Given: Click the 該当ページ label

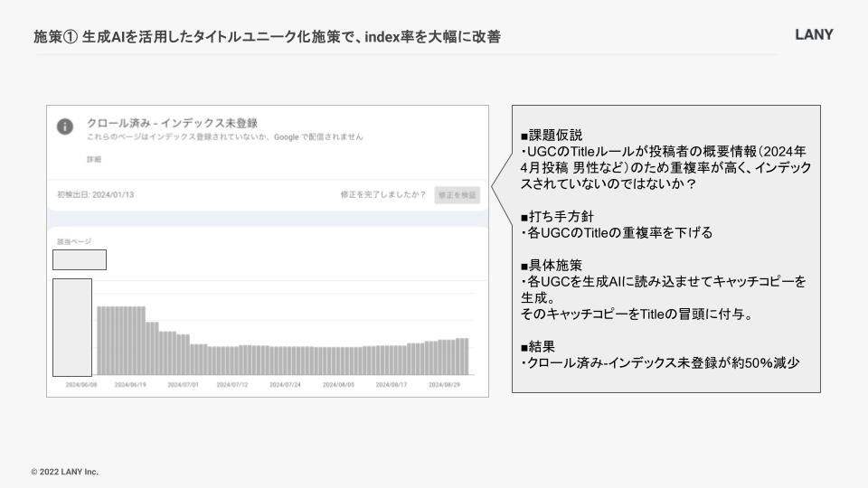Looking at the screenshot, I should (74, 242).
